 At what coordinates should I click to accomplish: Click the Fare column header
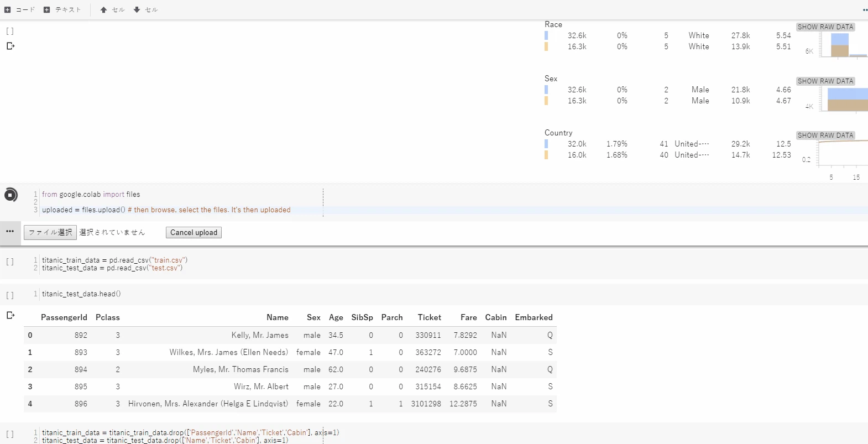click(x=469, y=317)
